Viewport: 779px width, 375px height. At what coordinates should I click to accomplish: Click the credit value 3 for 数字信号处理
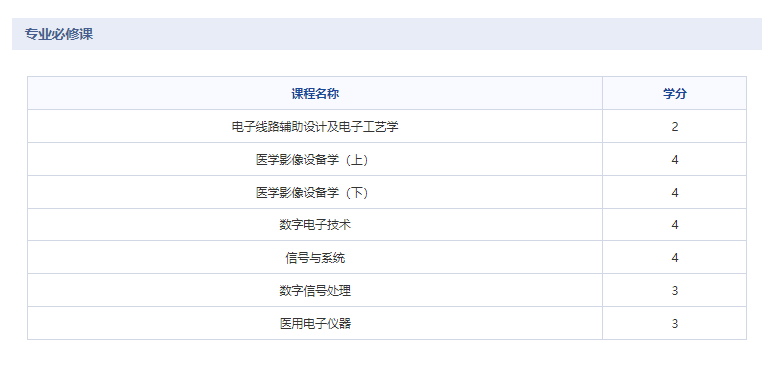coord(674,291)
